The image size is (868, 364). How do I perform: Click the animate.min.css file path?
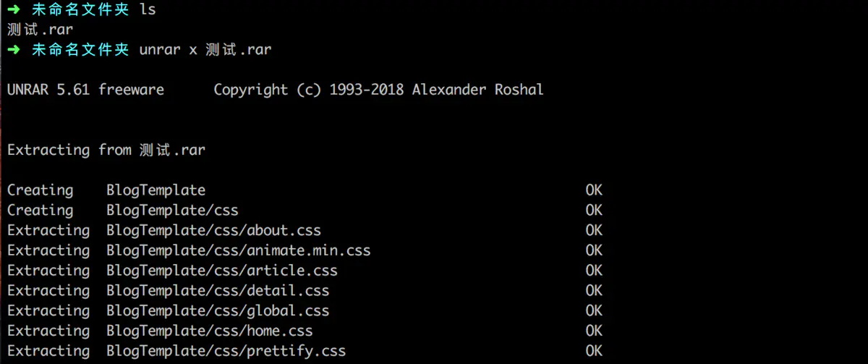[238, 250]
